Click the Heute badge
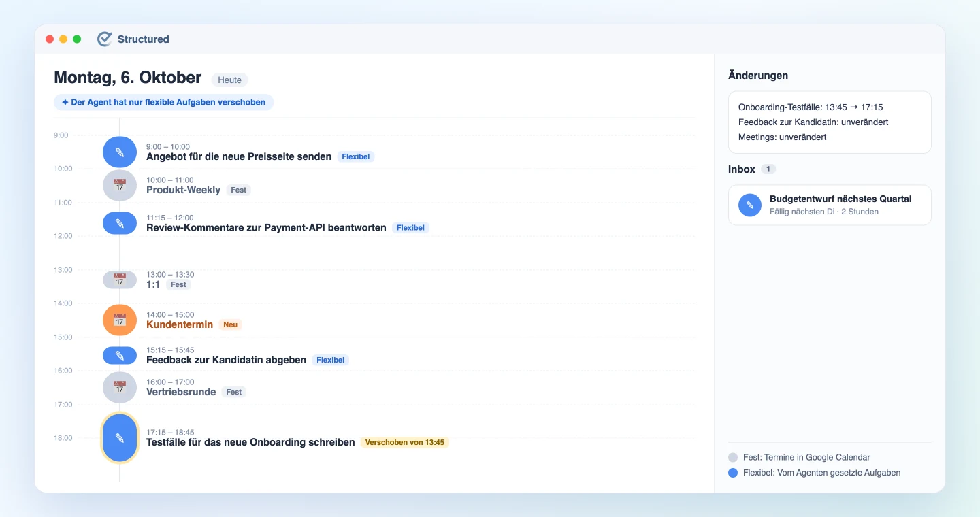 pyautogui.click(x=230, y=80)
